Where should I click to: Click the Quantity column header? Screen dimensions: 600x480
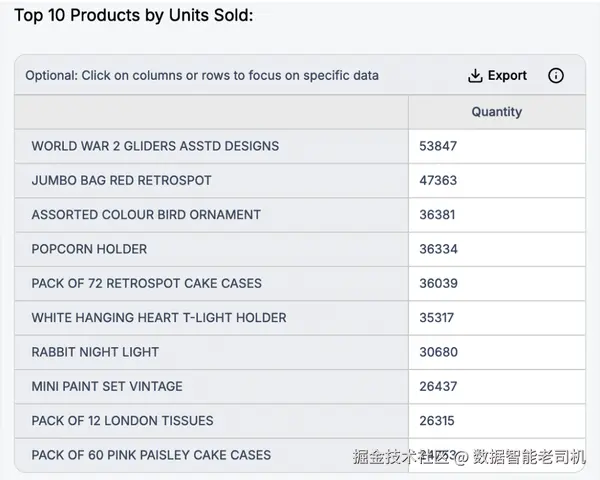pyautogui.click(x=496, y=112)
